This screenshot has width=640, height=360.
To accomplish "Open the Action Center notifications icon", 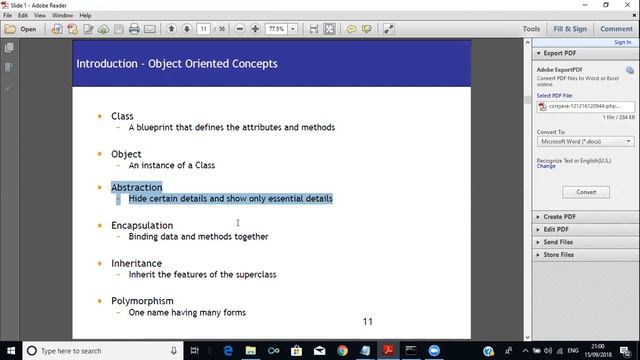I will [x=625, y=351].
